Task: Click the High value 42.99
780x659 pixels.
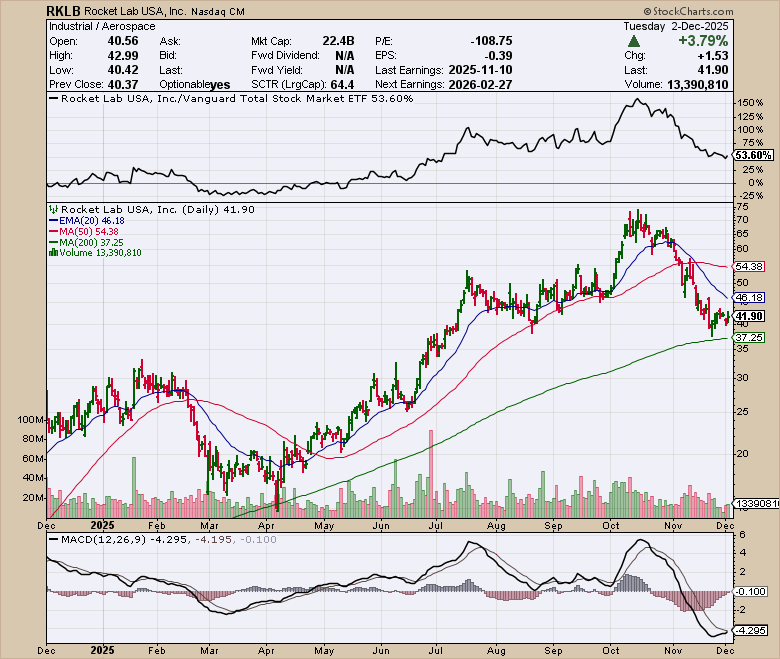Action: click(x=123, y=55)
